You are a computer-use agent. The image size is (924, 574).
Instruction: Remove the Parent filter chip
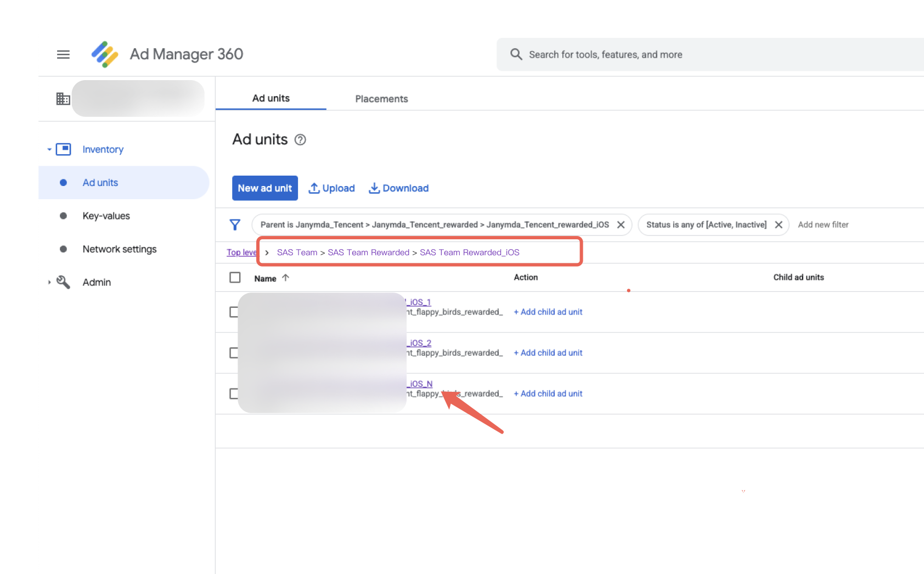point(621,225)
